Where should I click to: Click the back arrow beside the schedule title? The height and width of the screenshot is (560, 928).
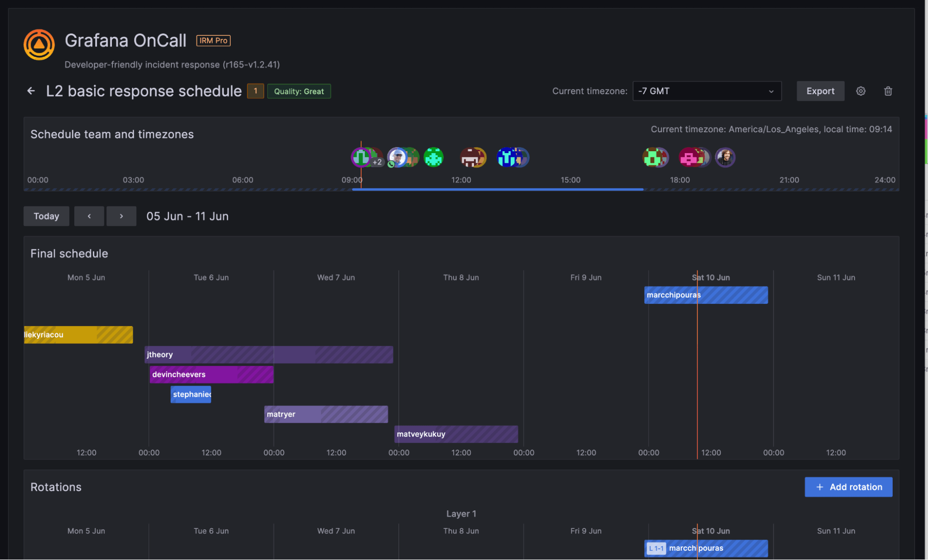pos(31,90)
